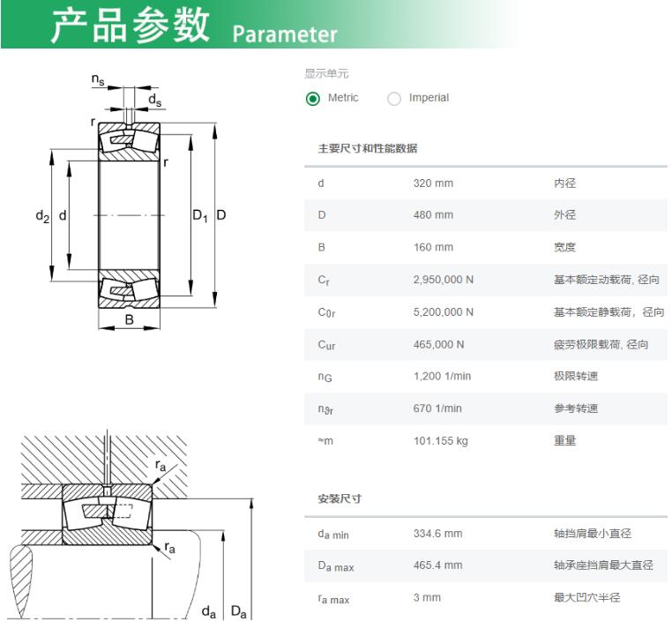Select the Metric unit radio button
This screenshot has width=672, height=629.
(x=313, y=99)
